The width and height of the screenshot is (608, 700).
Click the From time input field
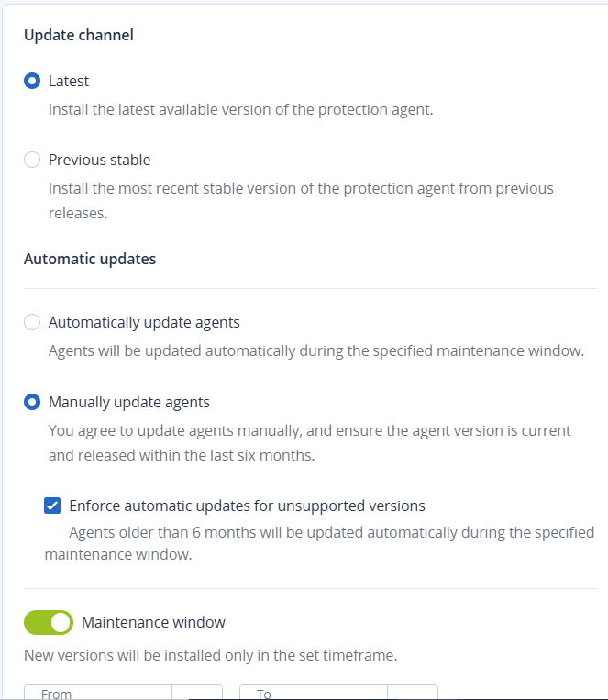point(98,693)
